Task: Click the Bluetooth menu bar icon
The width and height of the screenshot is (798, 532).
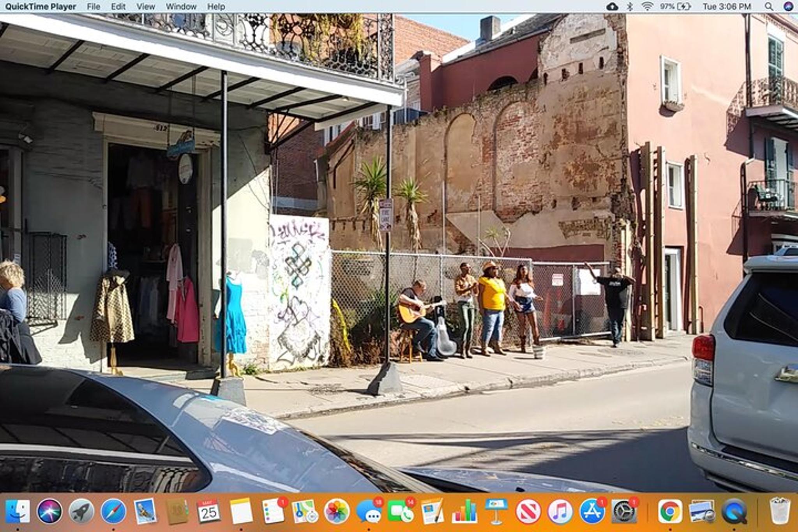Action: (x=630, y=7)
